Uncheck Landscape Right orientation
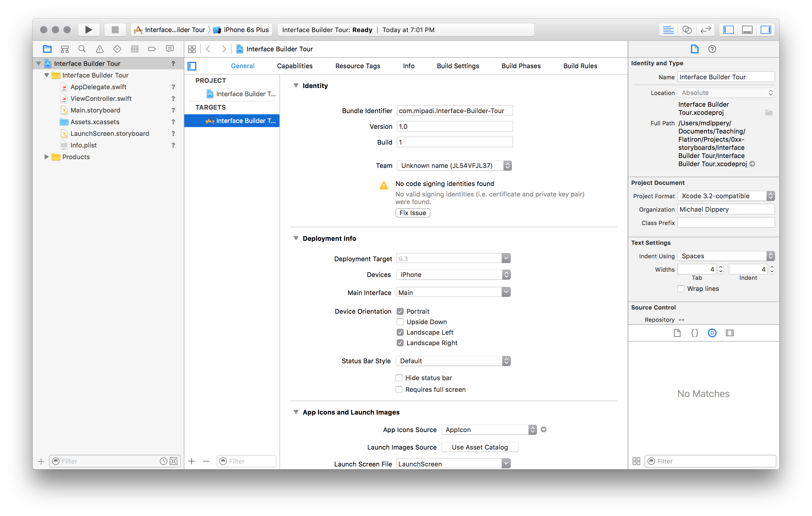Screen dimensions: 812x516 pos(400,343)
